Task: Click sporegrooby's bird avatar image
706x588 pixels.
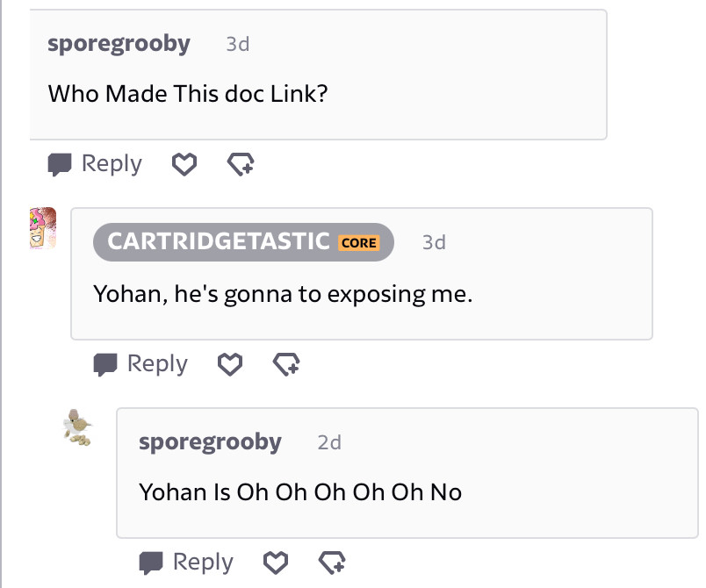Action: tap(77, 427)
